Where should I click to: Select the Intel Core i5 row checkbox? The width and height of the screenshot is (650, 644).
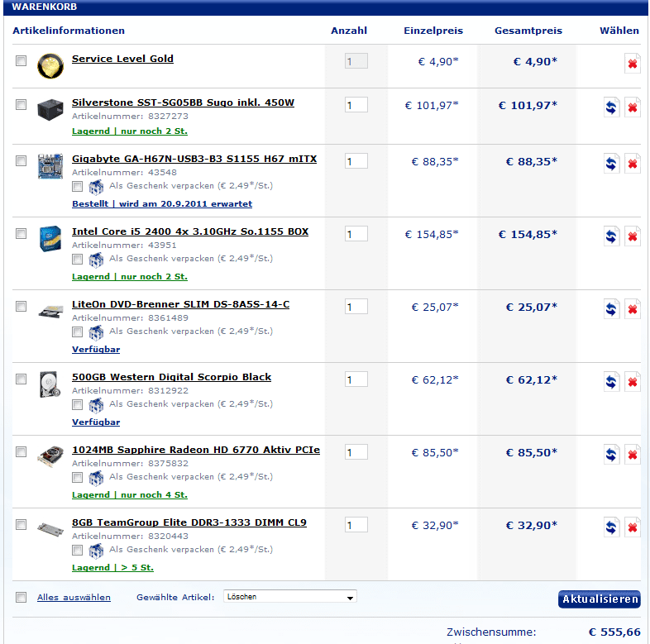pyautogui.click(x=21, y=234)
